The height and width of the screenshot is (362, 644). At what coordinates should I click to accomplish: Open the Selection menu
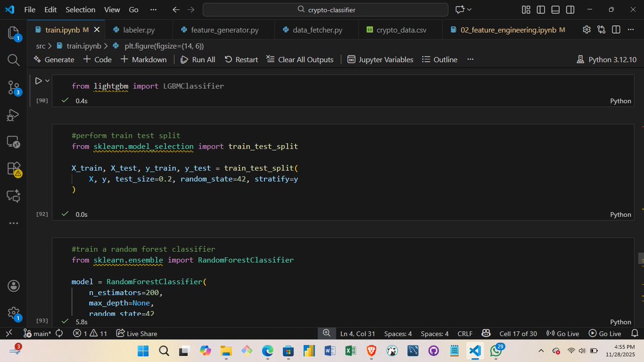80,10
